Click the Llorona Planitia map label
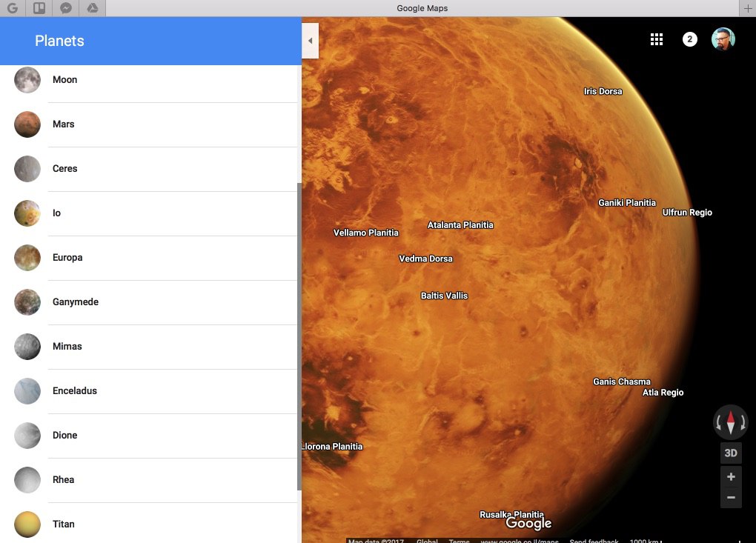This screenshot has height=543, width=756. pos(332,447)
